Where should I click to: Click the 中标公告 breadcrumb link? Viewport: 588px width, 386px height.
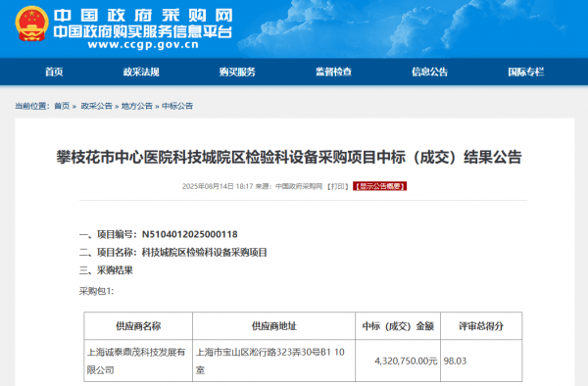[x=177, y=106]
